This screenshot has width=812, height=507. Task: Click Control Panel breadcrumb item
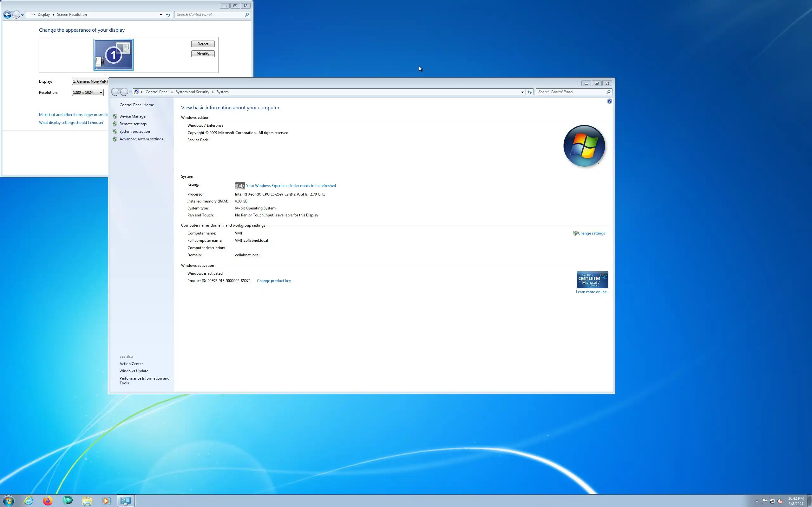point(157,92)
